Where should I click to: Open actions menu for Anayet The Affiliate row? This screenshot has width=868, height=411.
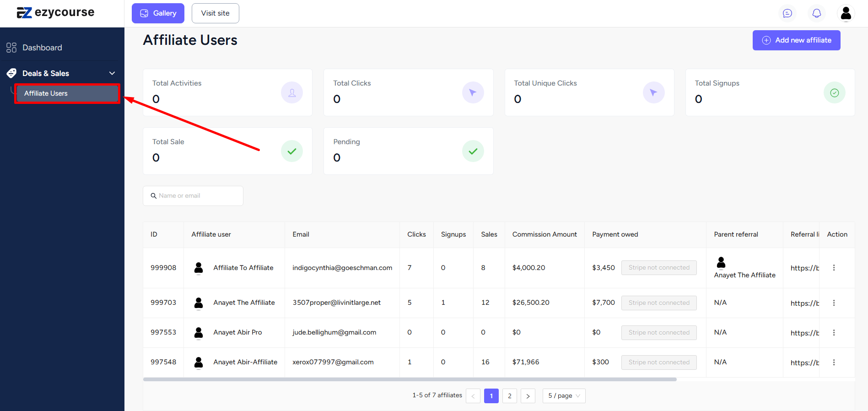click(834, 303)
